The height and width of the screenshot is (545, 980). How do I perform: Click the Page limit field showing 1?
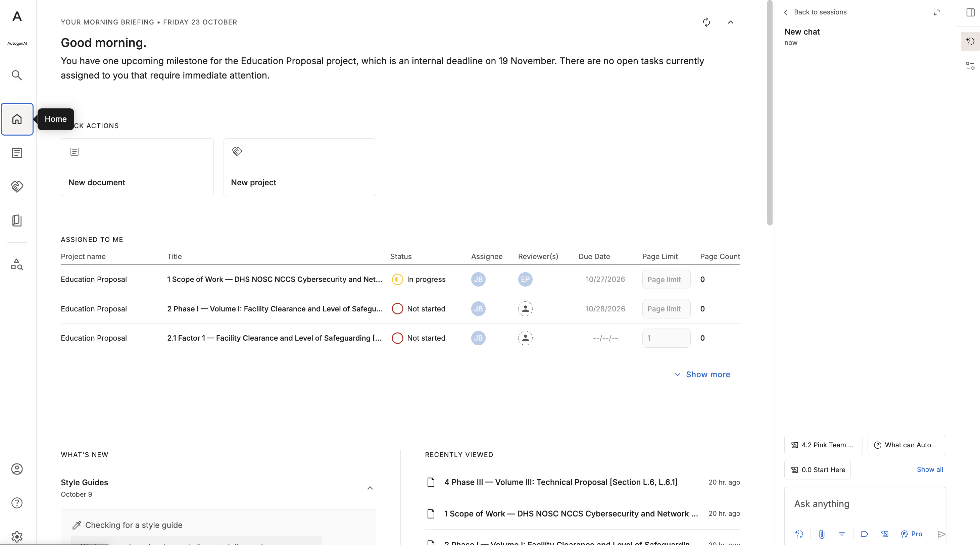[x=666, y=338]
